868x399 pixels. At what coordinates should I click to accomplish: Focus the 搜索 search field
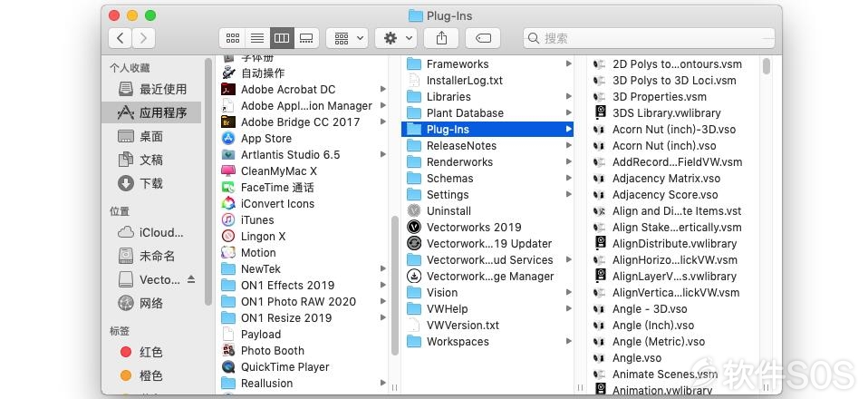(649, 38)
